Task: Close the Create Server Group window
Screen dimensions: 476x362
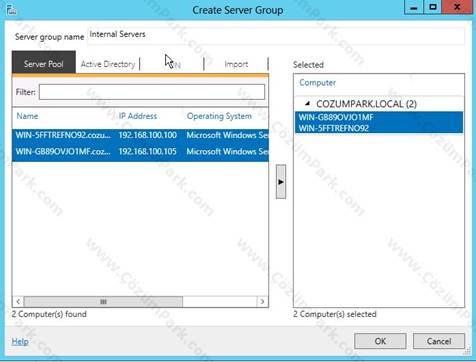Action: point(457,7)
